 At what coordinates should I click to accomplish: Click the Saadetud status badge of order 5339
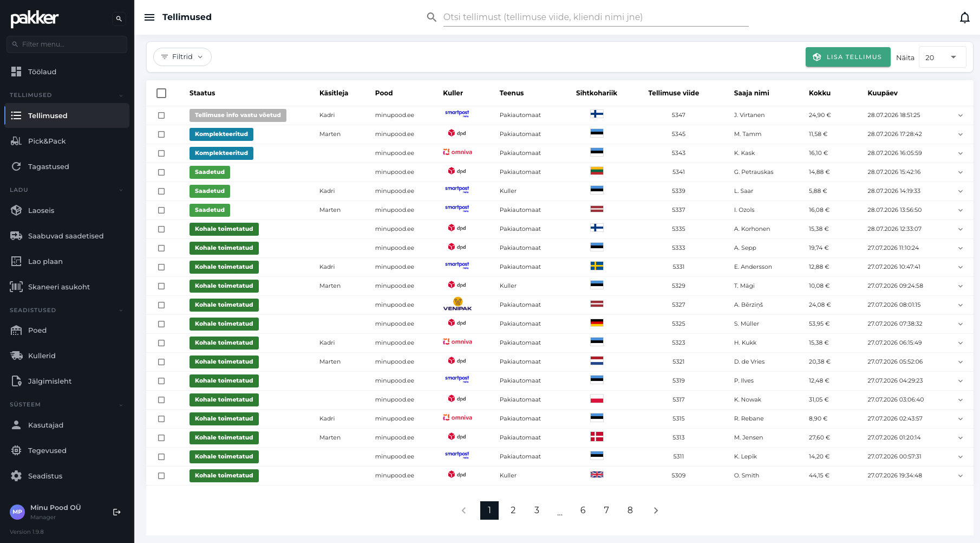coord(210,191)
